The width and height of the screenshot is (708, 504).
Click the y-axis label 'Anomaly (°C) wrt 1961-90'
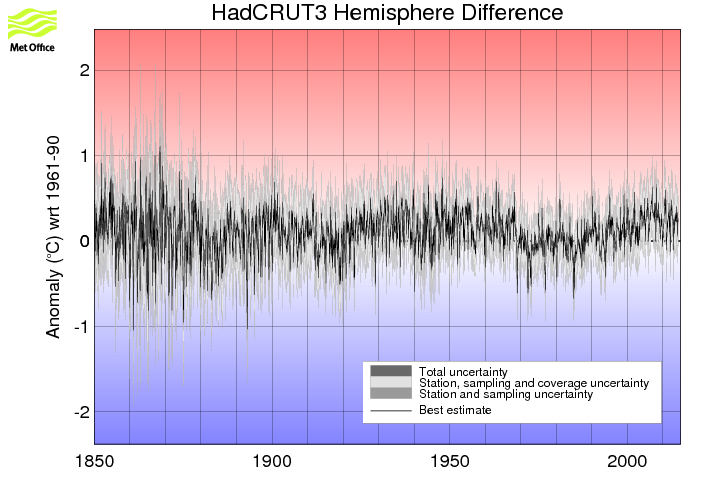click(x=53, y=237)
